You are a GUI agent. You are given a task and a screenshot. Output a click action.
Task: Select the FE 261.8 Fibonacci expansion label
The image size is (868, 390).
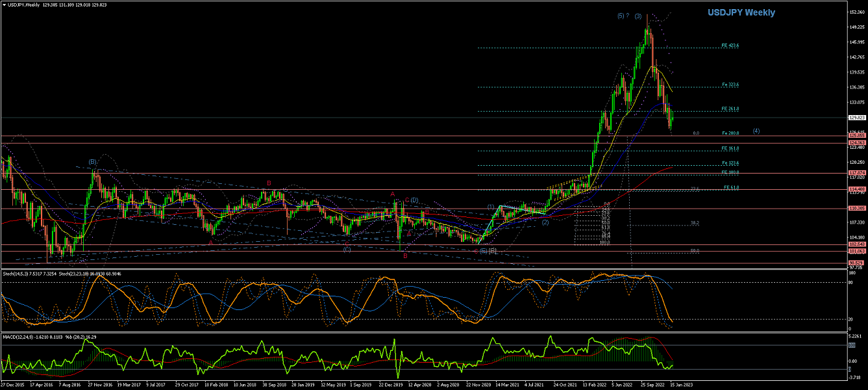(730, 109)
